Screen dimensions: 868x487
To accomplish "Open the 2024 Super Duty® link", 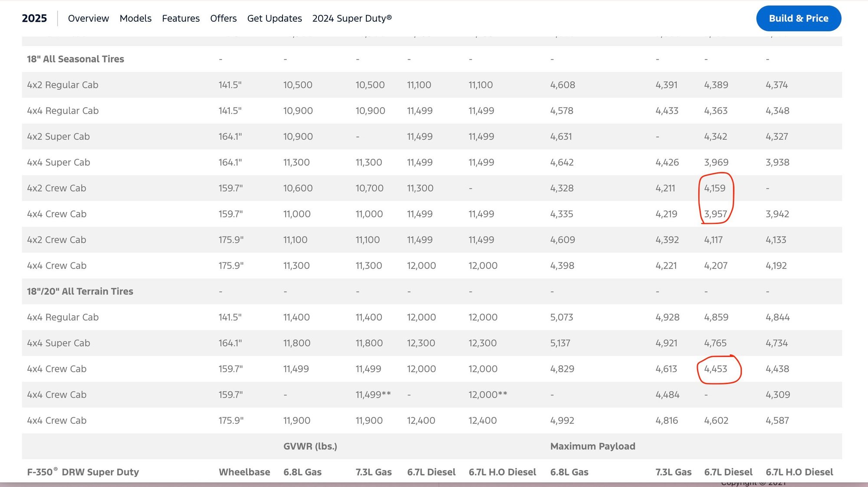I will click(352, 18).
